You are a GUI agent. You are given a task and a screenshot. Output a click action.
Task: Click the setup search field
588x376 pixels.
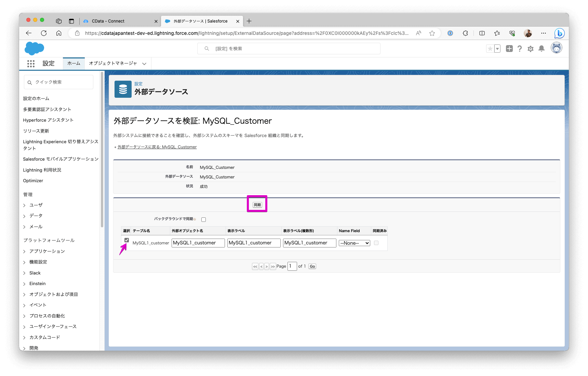[289, 49]
